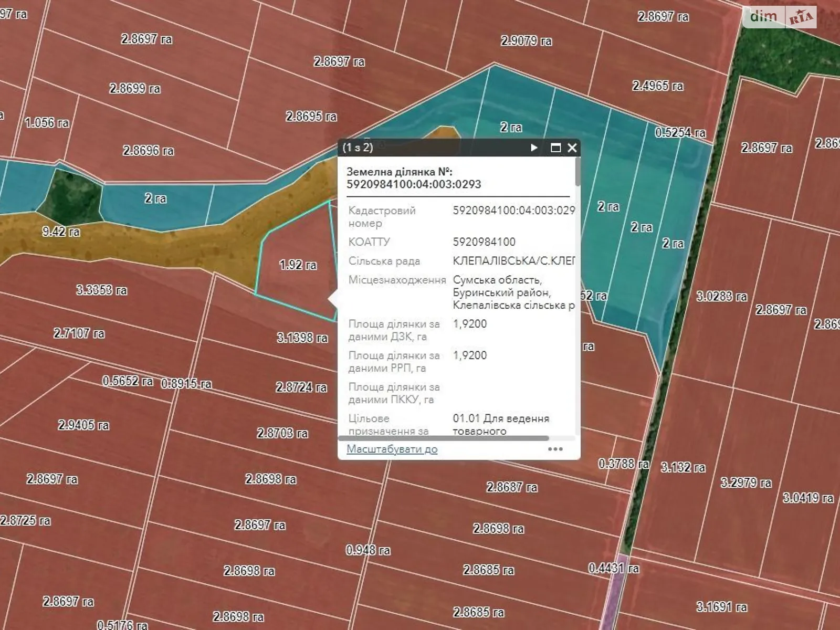Click the cadastral number value in popup

point(513,211)
